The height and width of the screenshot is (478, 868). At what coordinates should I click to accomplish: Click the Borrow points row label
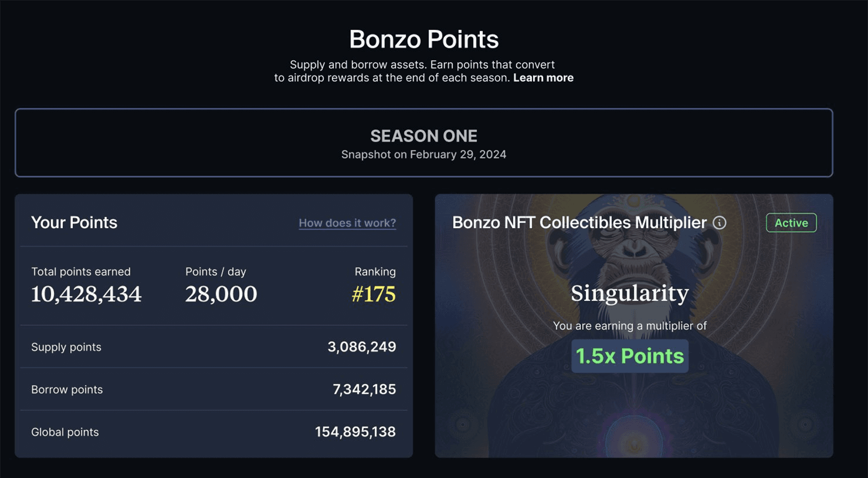pyautogui.click(x=67, y=390)
